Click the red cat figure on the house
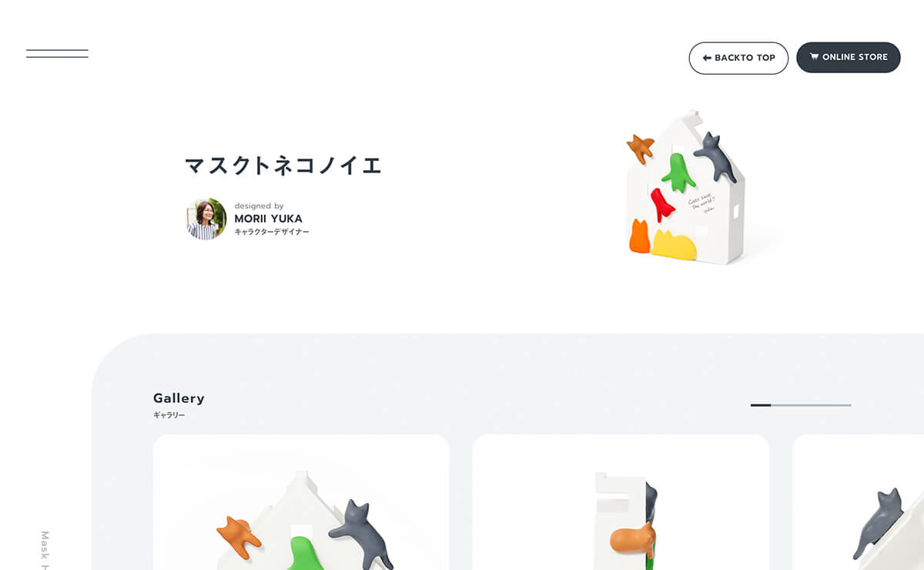This screenshot has width=924, height=570. pyautogui.click(x=662, y=205)
